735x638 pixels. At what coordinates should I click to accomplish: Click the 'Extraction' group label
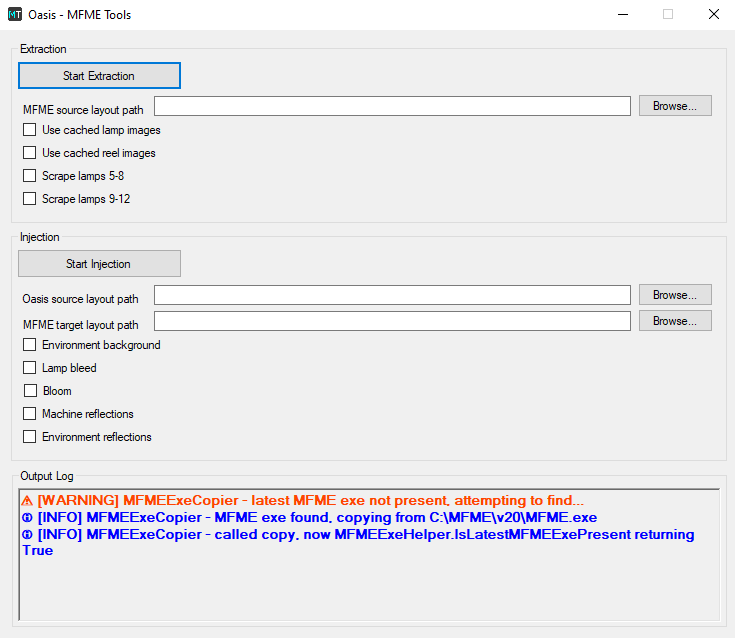point(43,49)
